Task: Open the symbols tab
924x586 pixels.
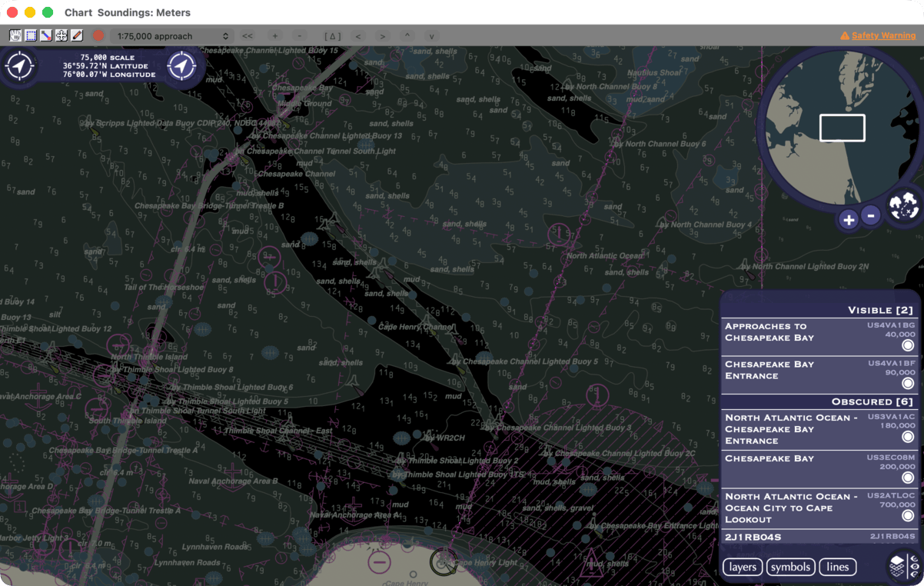Action: point(790,568)
